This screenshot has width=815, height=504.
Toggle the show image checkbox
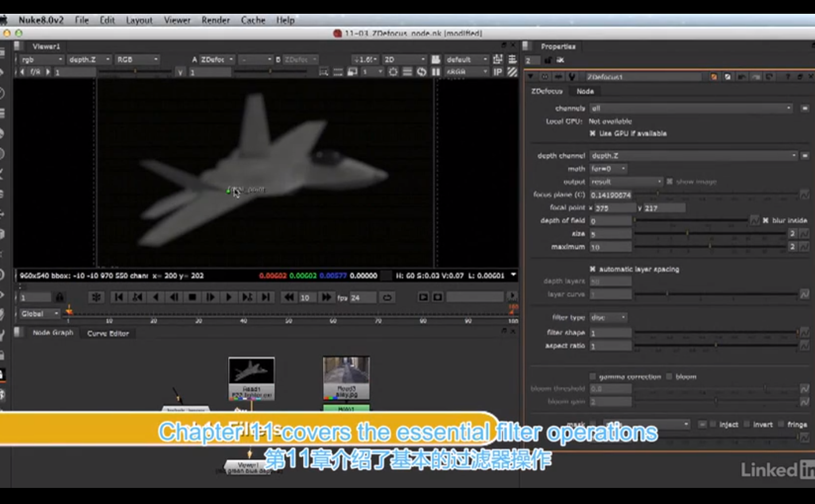click(x=669, y=181)
